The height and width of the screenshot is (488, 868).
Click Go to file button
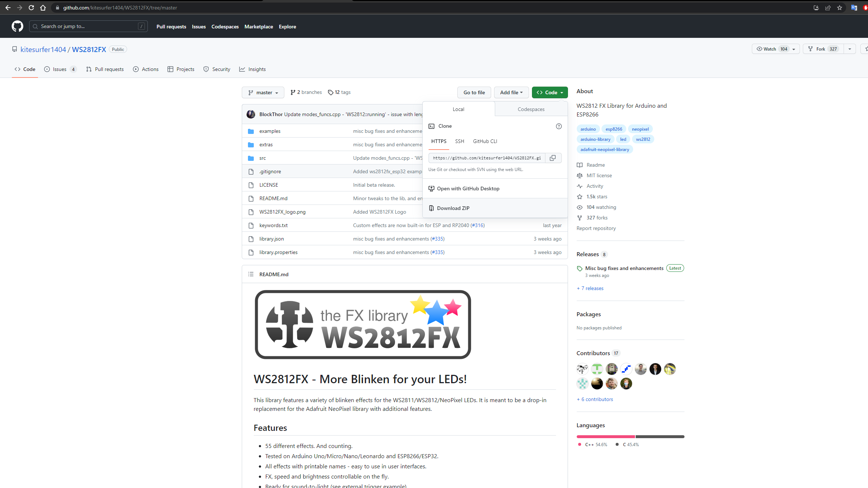pos(474,92)
